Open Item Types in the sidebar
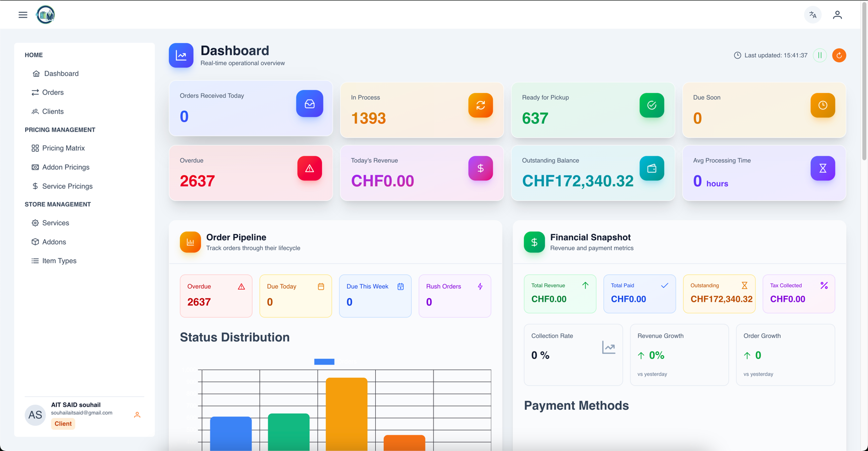Screen dimensions: 868x451 [x=84, y=261]
